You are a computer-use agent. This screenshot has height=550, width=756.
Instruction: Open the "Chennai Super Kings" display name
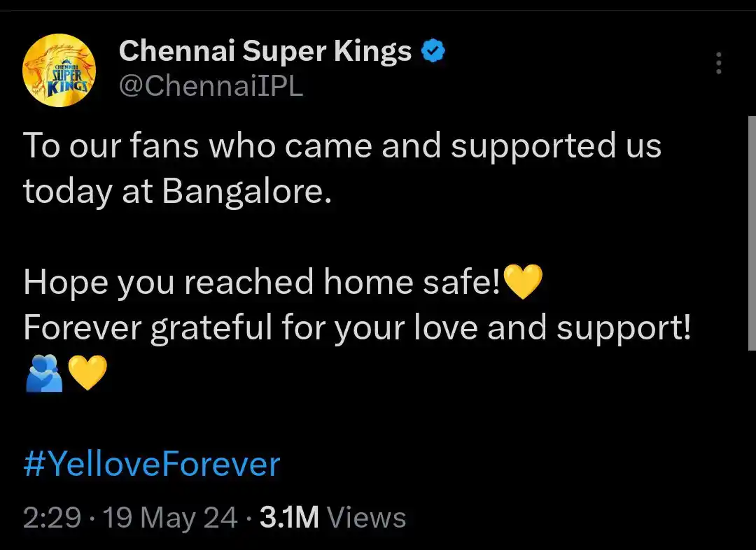[x=265, y=51]
